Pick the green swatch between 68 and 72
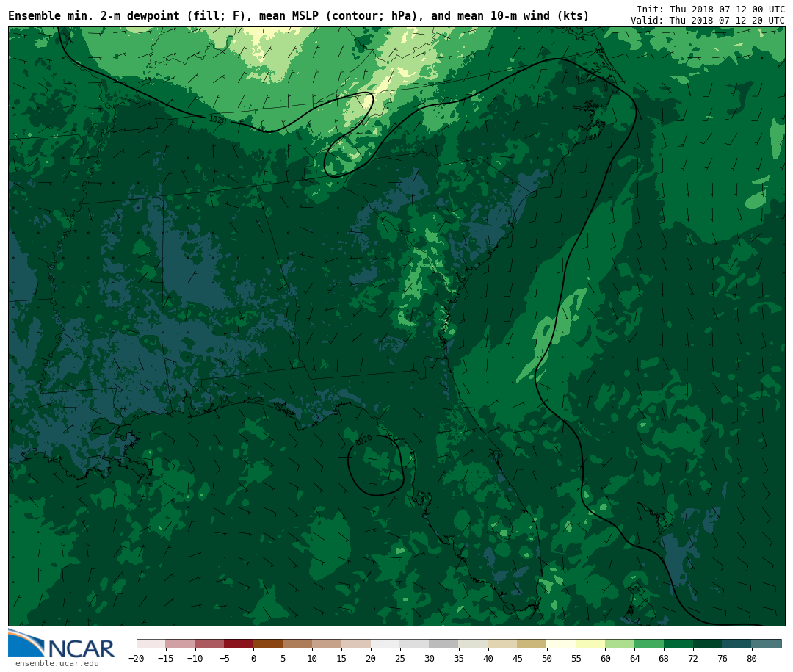The image size is (793, 672). [x=678, y=644]
